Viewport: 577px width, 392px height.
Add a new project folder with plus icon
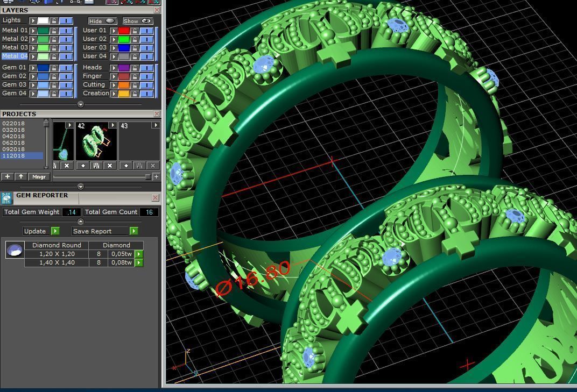coord(8,176)
